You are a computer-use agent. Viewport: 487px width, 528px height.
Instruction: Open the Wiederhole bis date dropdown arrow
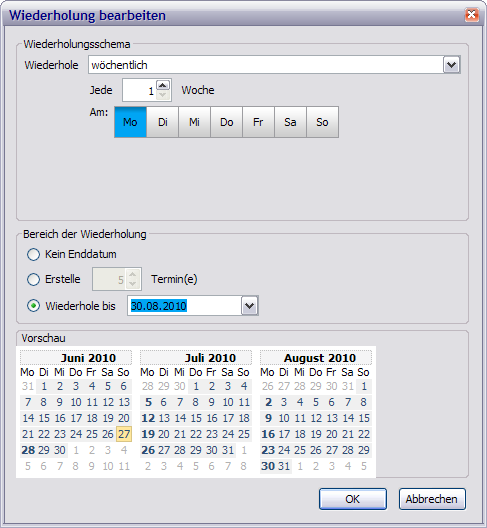click(x=250, y=306)
